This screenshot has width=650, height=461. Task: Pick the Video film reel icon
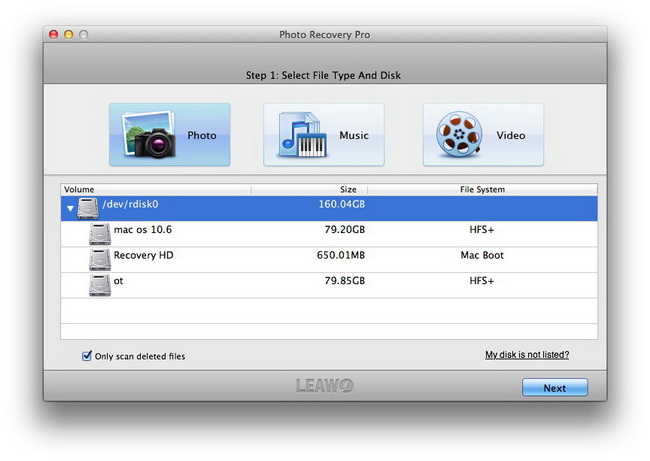point(459,134)
